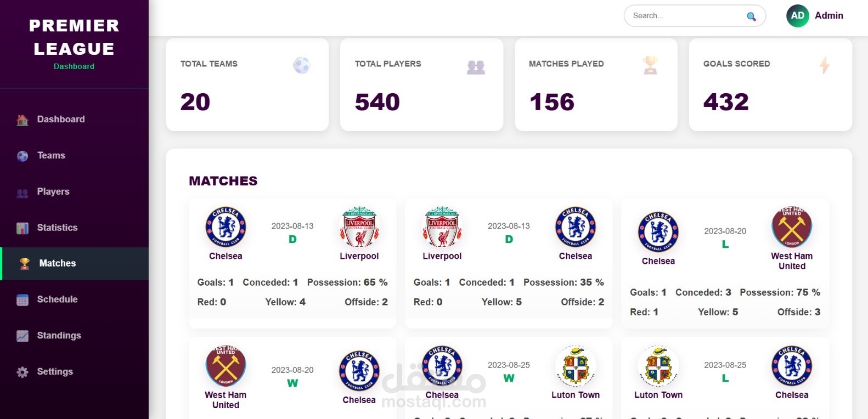Click the Admin username label

tap(828, 15)
